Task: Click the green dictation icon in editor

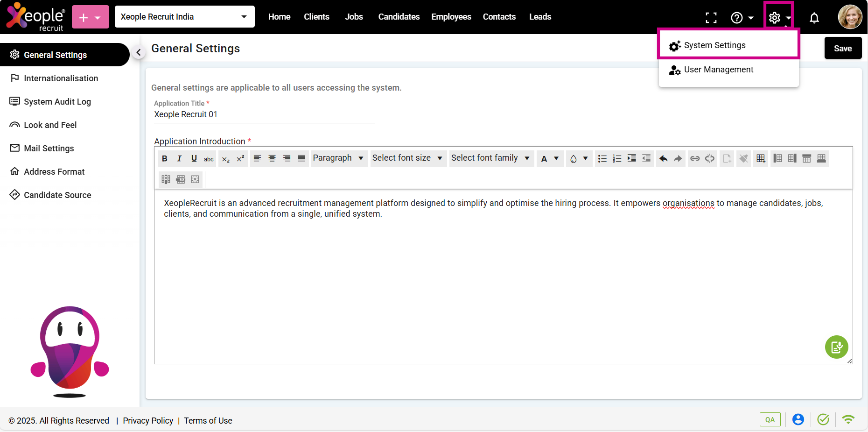Action: (836, 347)
